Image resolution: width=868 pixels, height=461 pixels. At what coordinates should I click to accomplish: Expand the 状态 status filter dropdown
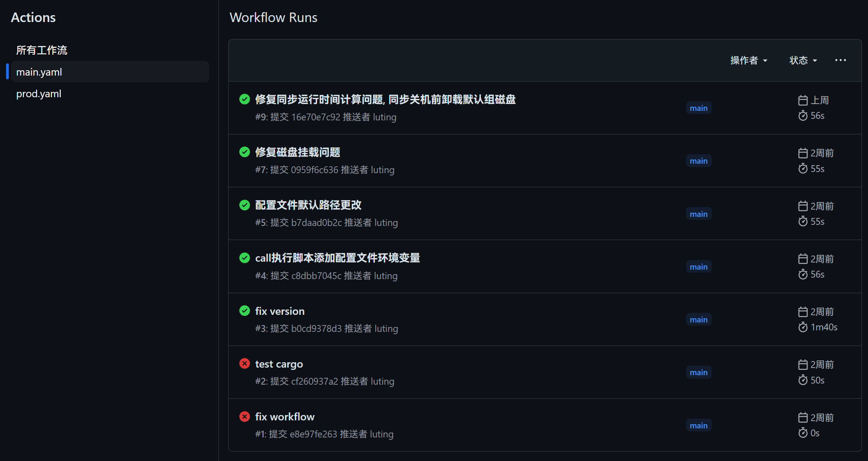(803, 60)
